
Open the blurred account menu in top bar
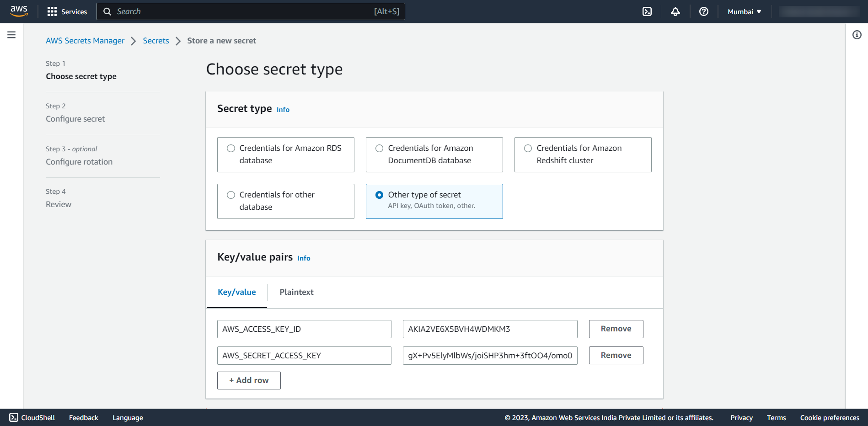(x=819, y=11)
